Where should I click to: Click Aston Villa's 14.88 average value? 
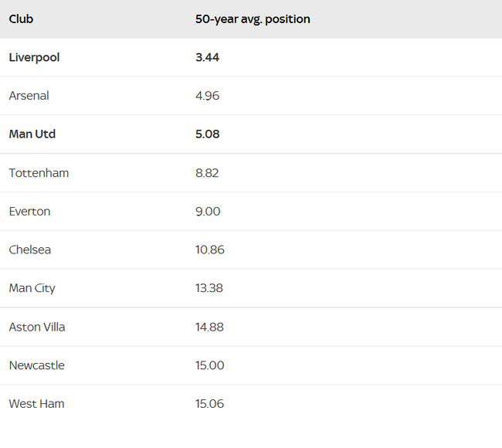pos(210,327)
